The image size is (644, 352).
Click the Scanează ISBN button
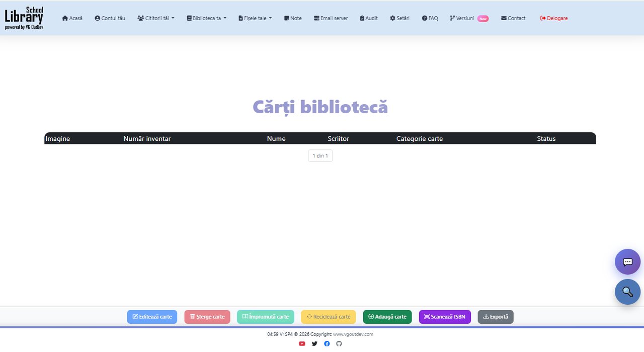445,317
